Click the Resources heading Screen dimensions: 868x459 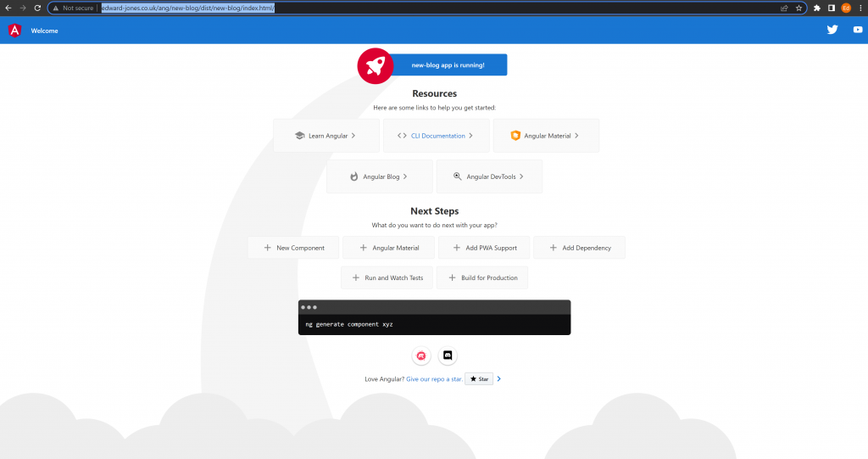435,93
